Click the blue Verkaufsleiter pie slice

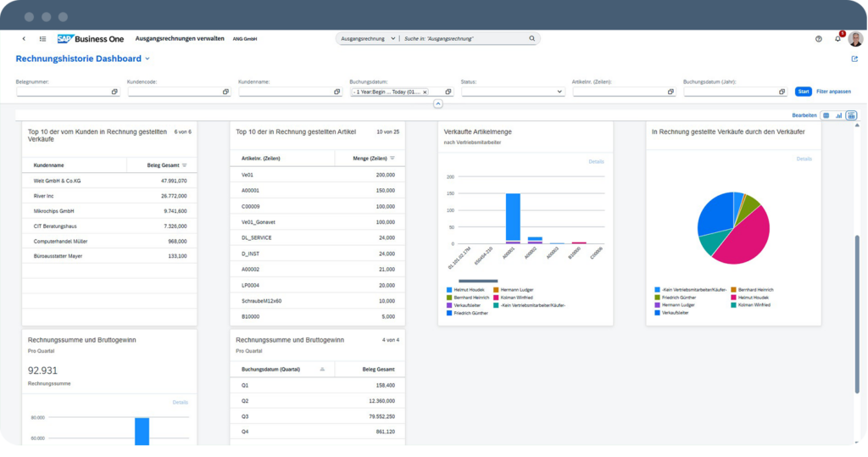(x=715, y=214)
